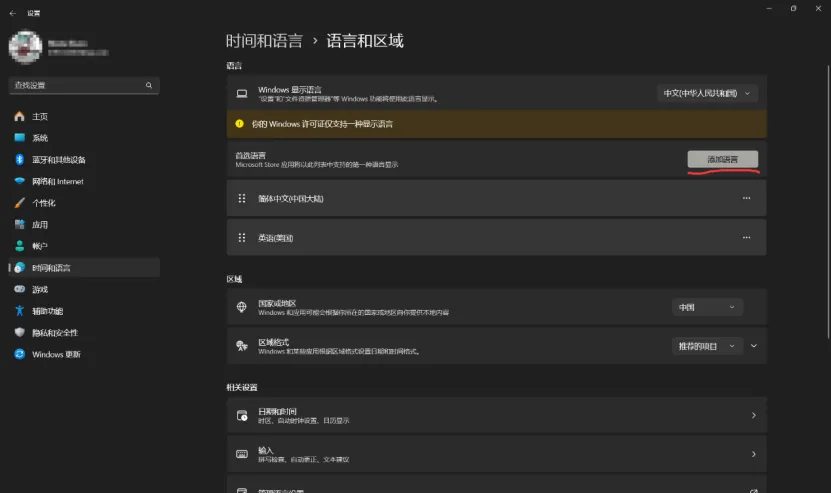Image resolution: width=831 pixels, height=493 pixels.
Task: Open more options for 英语(美国)
Action: point(746,237)
